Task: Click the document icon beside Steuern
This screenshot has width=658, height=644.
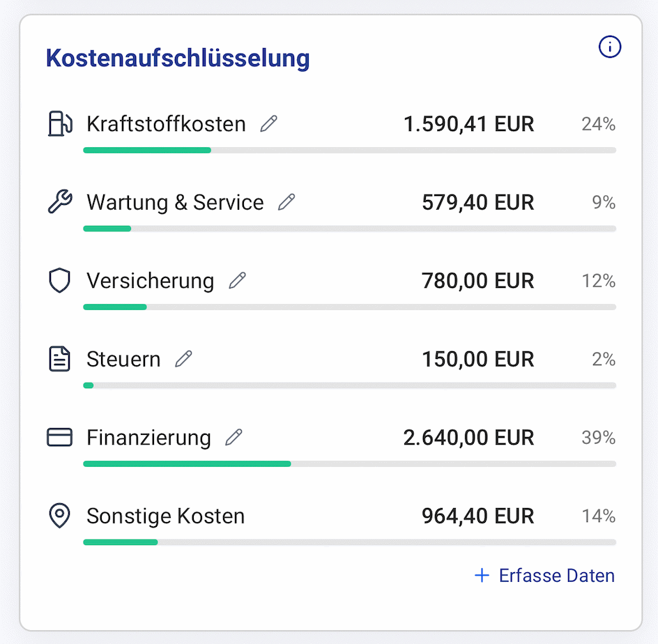Action: click(x=59, y=359)
